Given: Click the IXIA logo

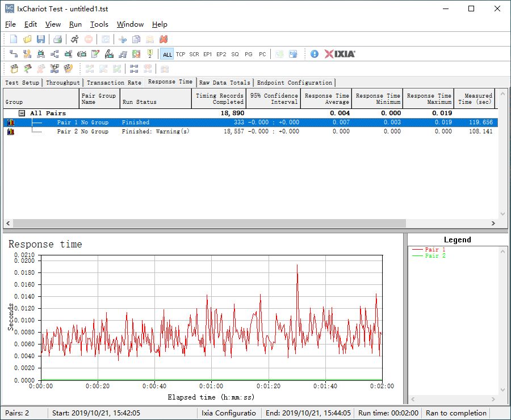Looking at the screenshot, I should click(x=340, y=54).
